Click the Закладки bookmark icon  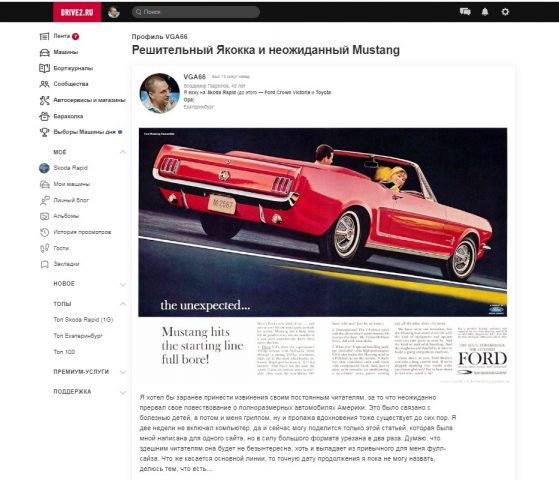tap(44, 264)
